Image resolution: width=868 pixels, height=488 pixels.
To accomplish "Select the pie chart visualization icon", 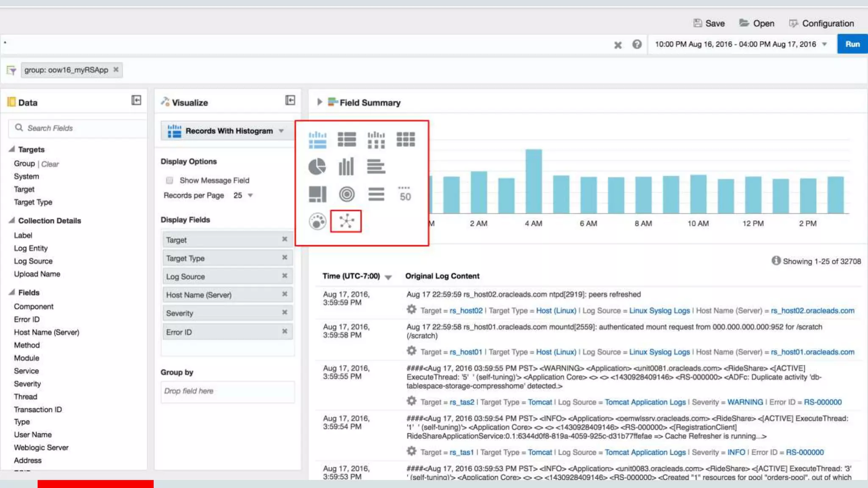I will [x=317, y=166].
